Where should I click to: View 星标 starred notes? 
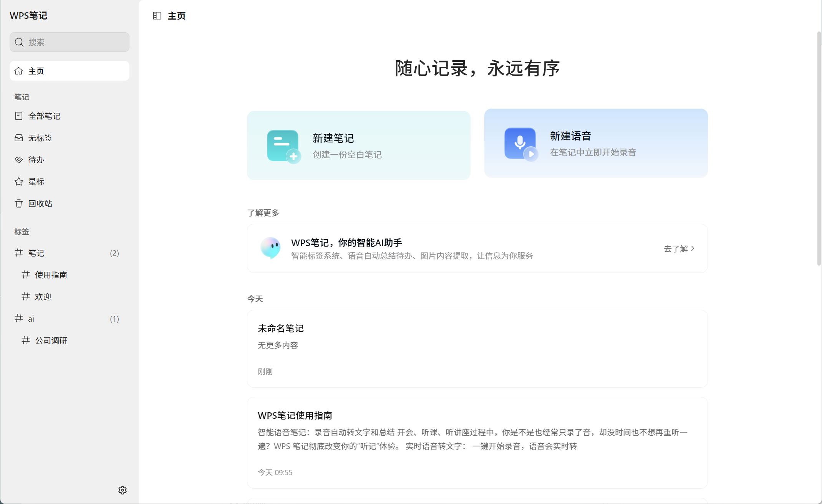[70, 182]
